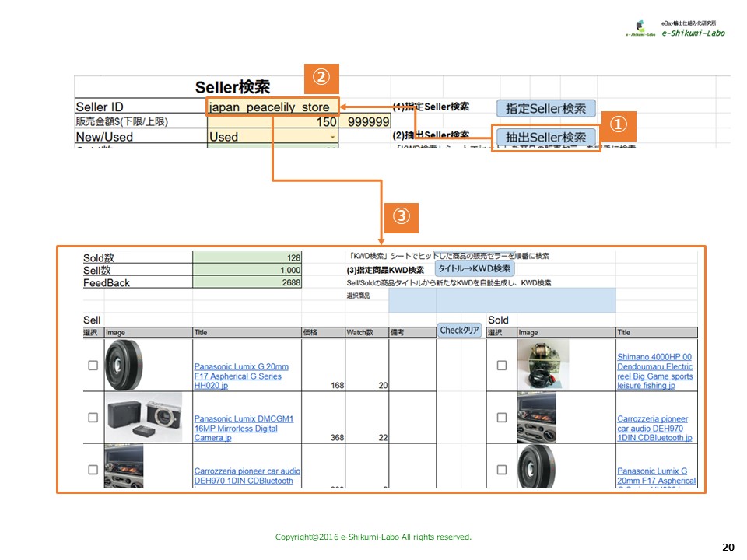Screen dimensions: 747x560
Task: Select the Watch数 cell 20
Action: [x=366, y=365]
